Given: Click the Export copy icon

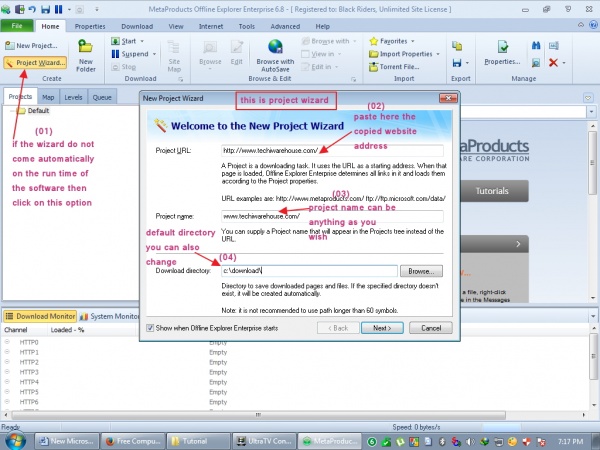Looking at the screenshot, I should [x=457, y=46].
